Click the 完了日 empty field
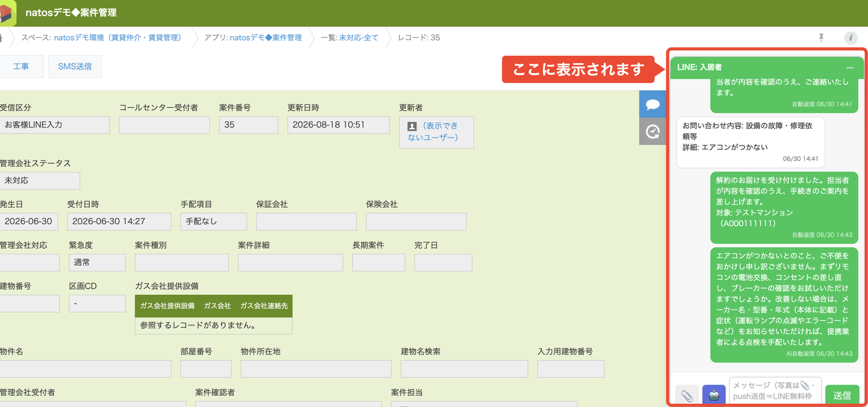 [x=443, y=262]
